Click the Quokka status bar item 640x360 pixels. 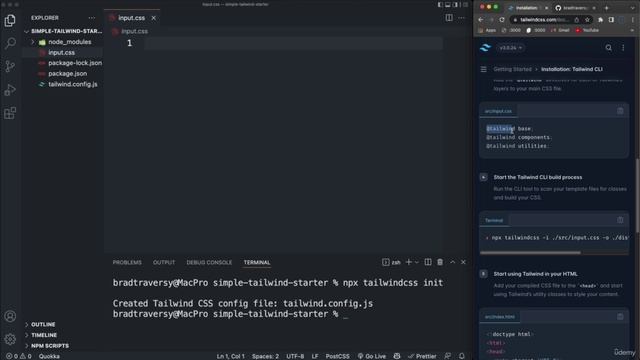click(49, 356)
